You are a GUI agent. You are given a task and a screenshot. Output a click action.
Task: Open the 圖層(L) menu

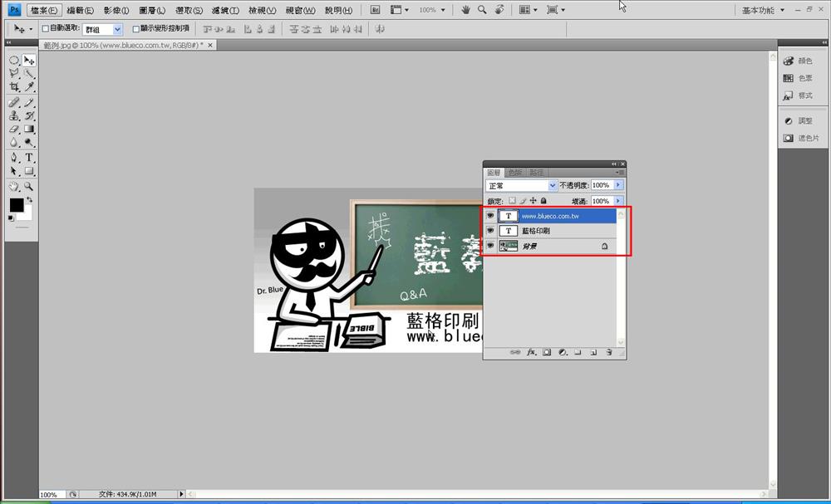(152, 10)
